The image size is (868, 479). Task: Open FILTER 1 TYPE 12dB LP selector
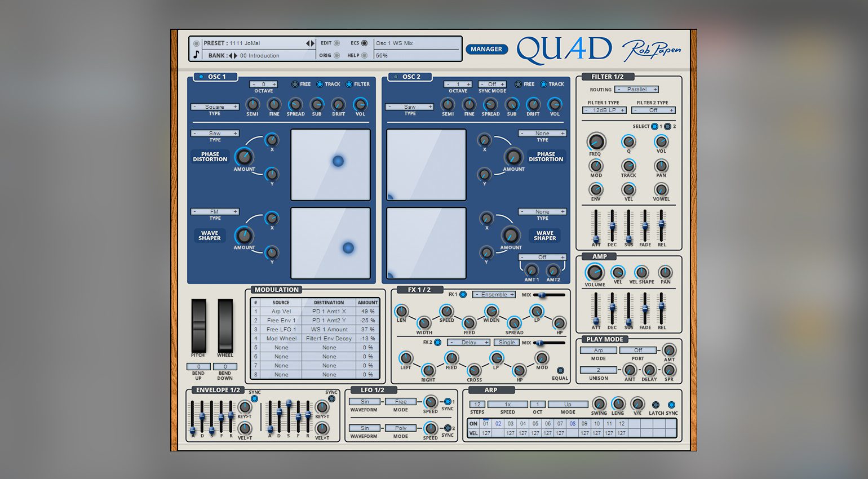604,110
